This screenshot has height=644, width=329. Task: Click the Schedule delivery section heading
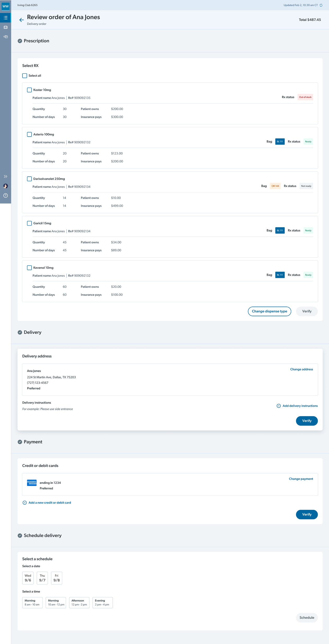(x=43, y=536)
